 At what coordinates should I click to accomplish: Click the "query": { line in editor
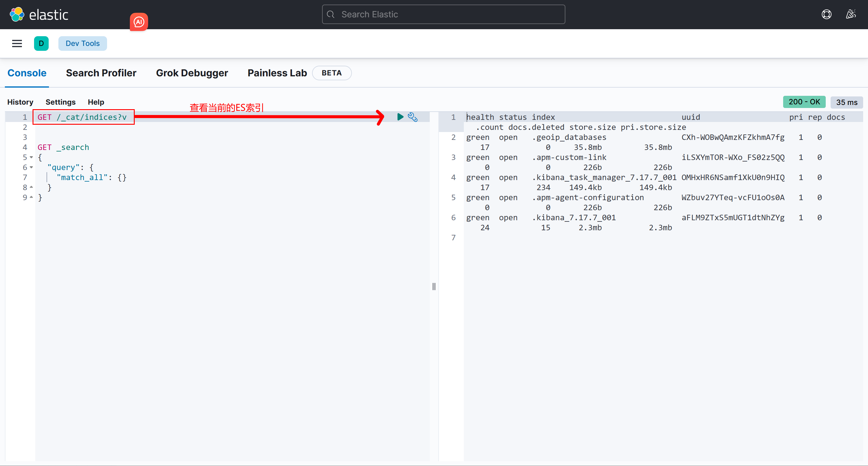click(x=71, y=168)
